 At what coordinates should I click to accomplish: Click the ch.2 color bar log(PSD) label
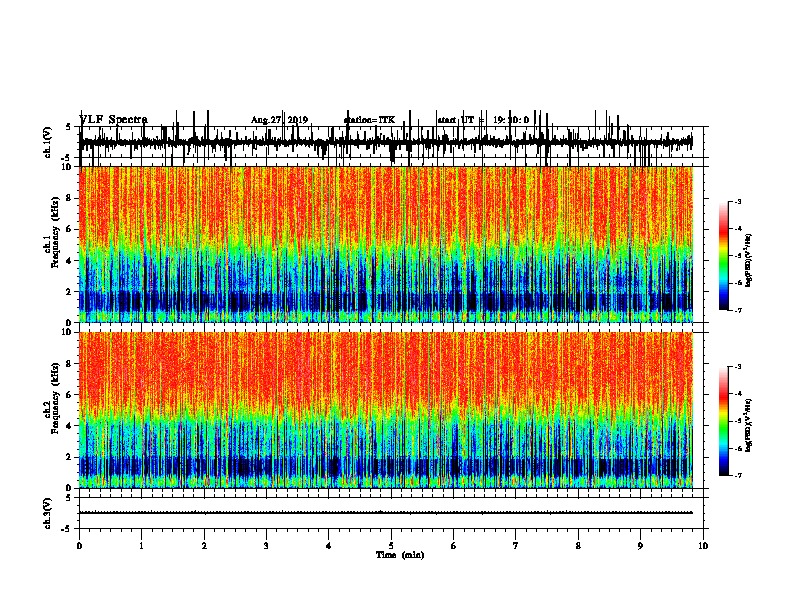(748, 425)
